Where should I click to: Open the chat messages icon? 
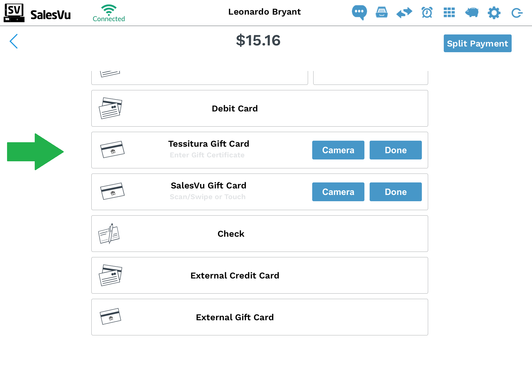[x=359, y=12]
